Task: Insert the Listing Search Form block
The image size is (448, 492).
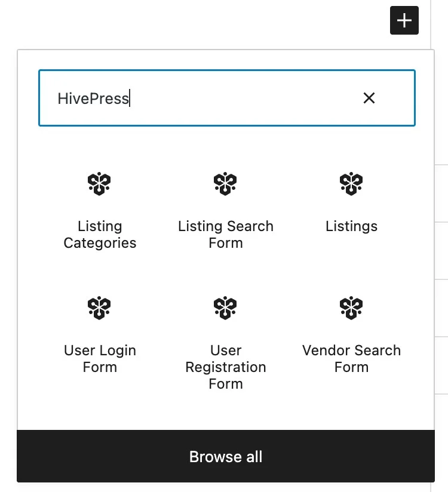Action: 225,206
